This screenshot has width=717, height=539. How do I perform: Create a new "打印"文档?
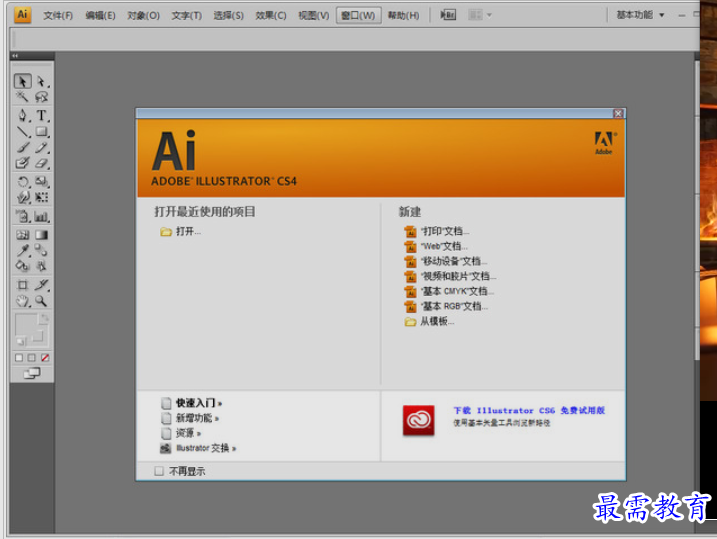coord(437,231)
